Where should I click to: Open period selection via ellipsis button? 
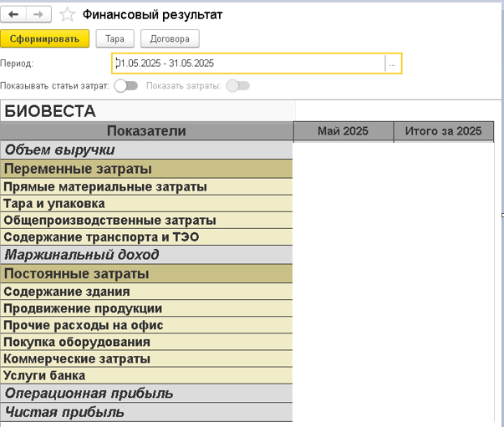coord(393,64)
